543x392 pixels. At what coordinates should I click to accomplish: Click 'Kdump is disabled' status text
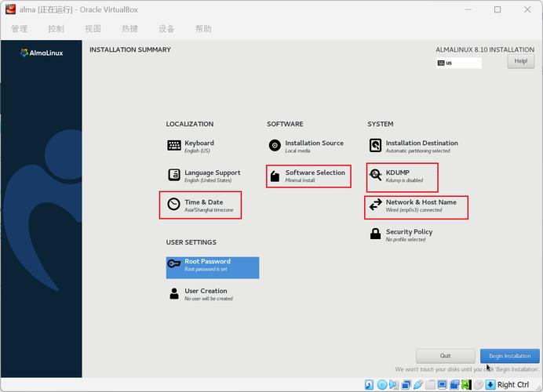(x=404, y=180)
